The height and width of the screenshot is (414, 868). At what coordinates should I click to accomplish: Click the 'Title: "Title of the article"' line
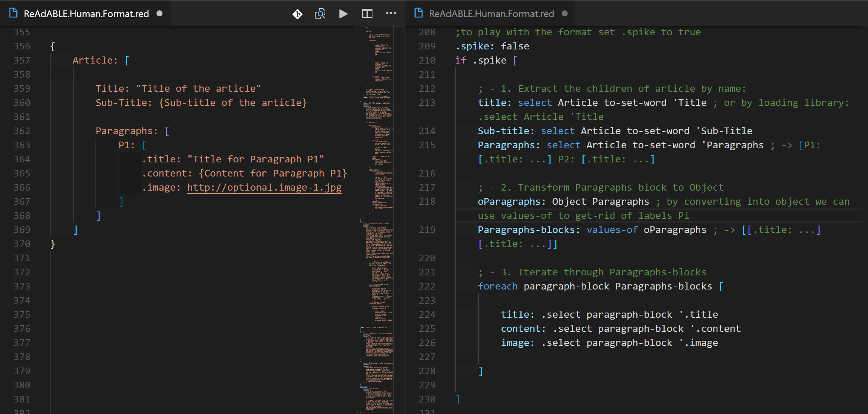point(178,88)
